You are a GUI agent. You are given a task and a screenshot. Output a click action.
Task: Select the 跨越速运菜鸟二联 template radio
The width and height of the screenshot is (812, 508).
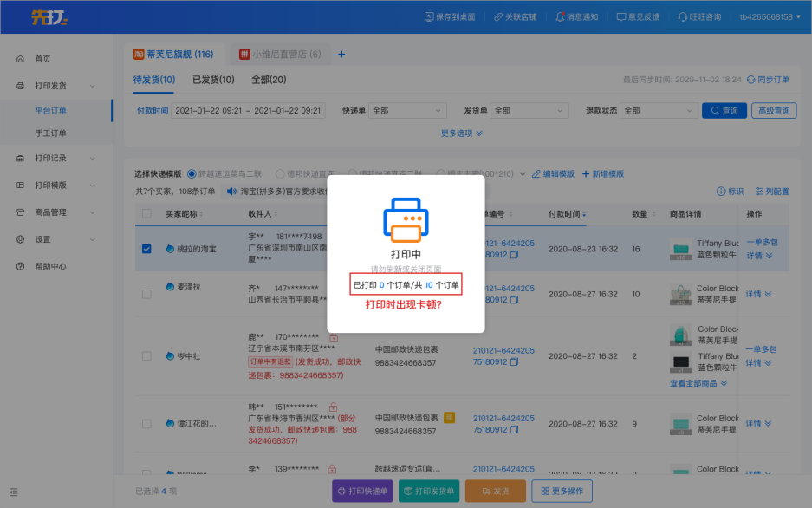192,174
